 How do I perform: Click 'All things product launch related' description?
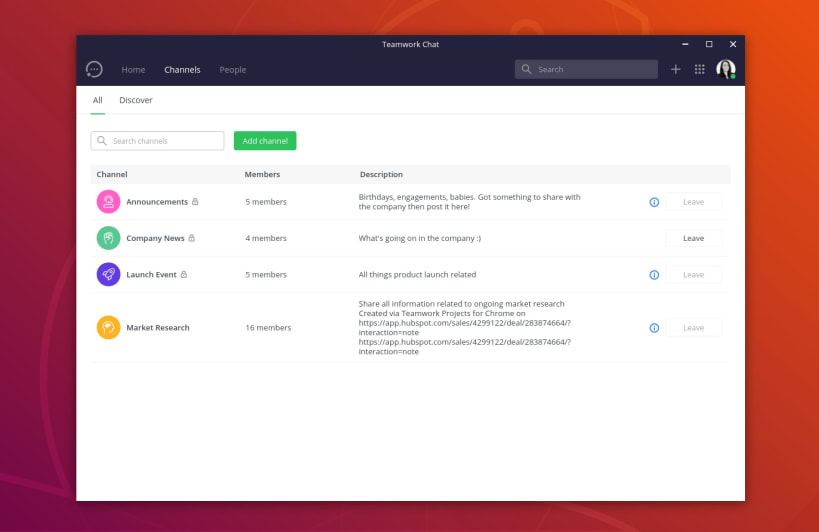point(417,275)
